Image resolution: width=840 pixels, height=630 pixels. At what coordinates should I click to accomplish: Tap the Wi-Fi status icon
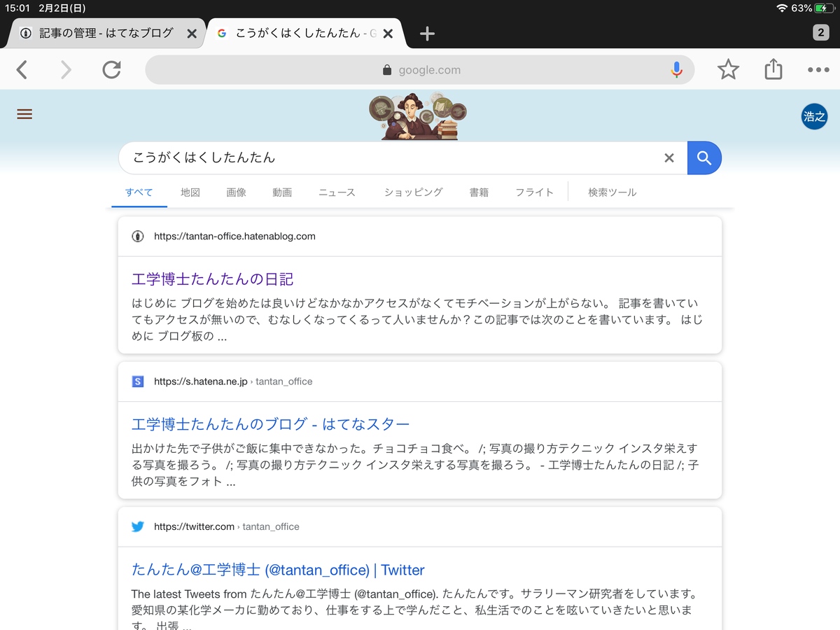[x=782, y=8]
